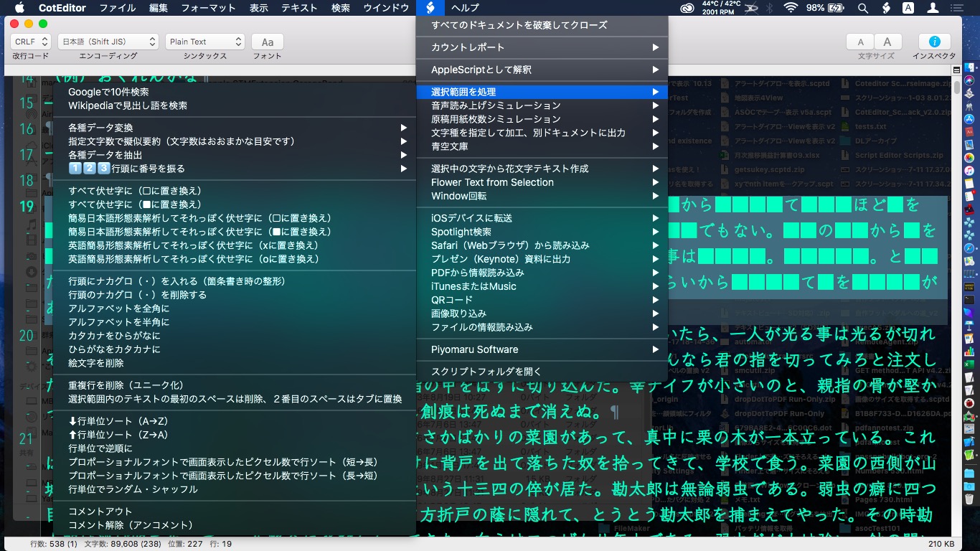Open the フォーマット menu
This screenshot has height=551, width=980.
coord(208,8)
